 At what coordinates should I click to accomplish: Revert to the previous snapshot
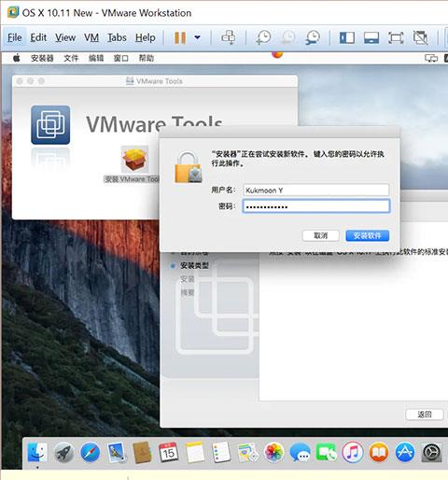tap(288, 37)
